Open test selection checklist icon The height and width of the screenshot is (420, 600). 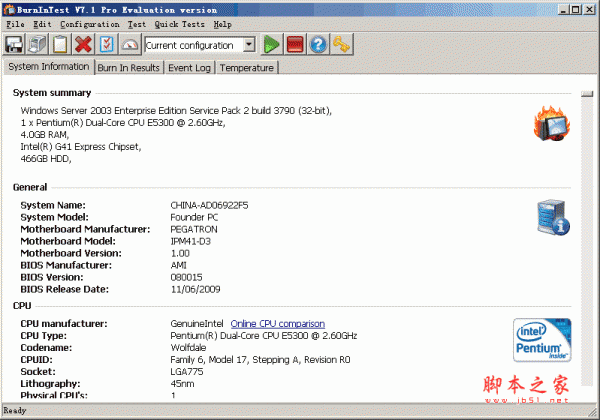(106, 44)
